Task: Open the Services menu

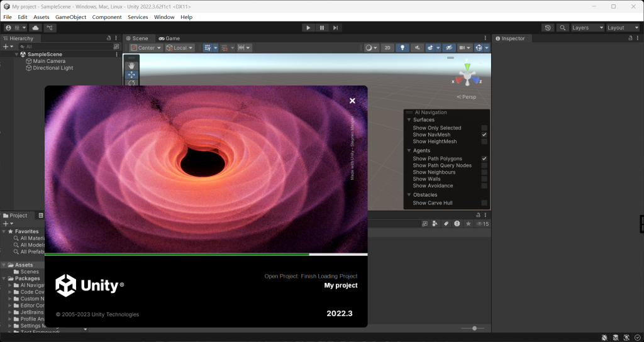Action: (138, 17)
